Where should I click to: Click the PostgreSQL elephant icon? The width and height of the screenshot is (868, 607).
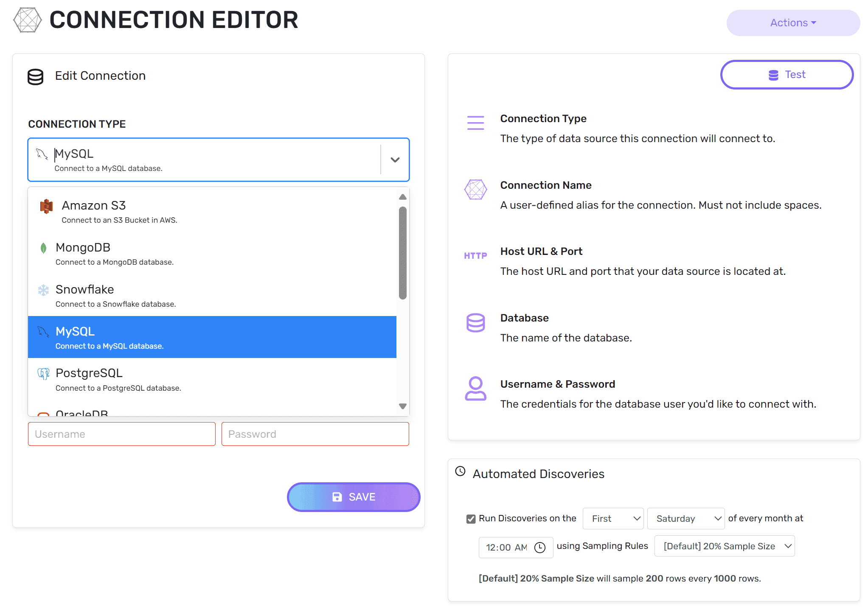(x=43, y=374)
